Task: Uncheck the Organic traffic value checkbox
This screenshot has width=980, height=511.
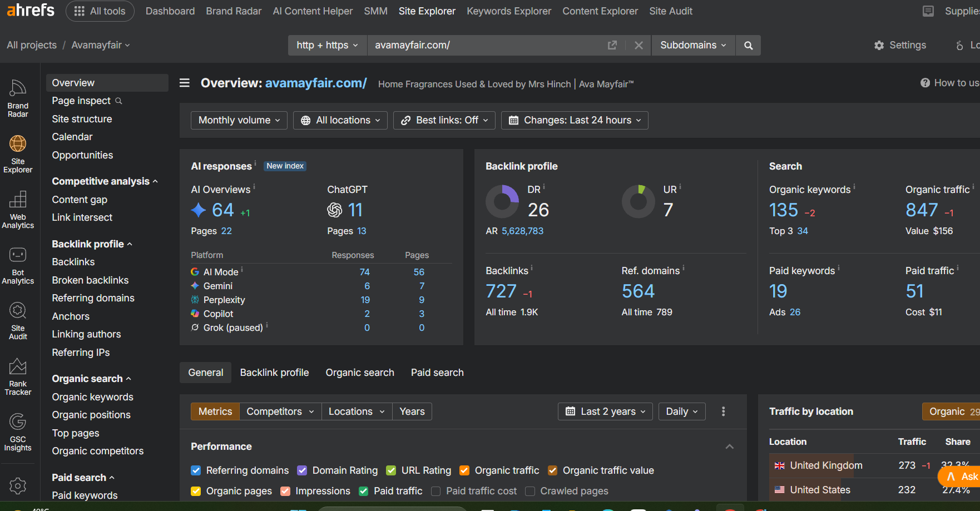Action: pyautogui.click(x=552, y=470)
